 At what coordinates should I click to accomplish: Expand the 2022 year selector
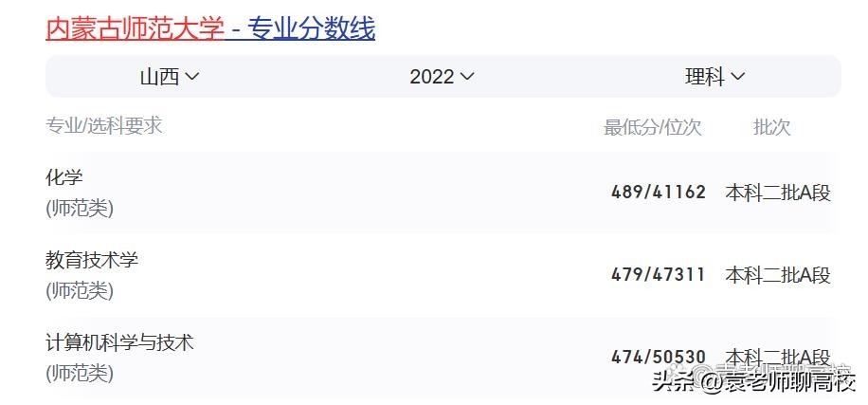(x=441, y=77)
